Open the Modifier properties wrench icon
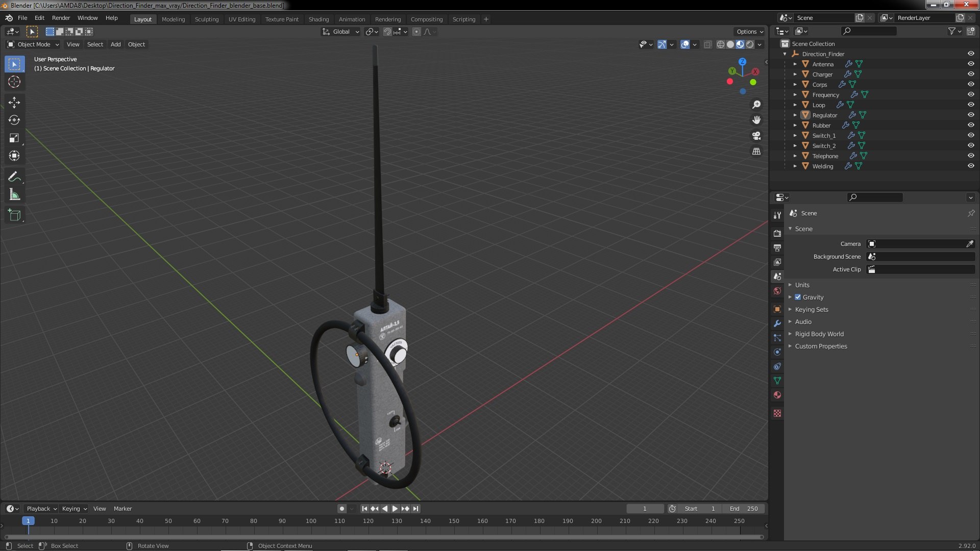Viewport: 980px width, 551px height. 777,323
